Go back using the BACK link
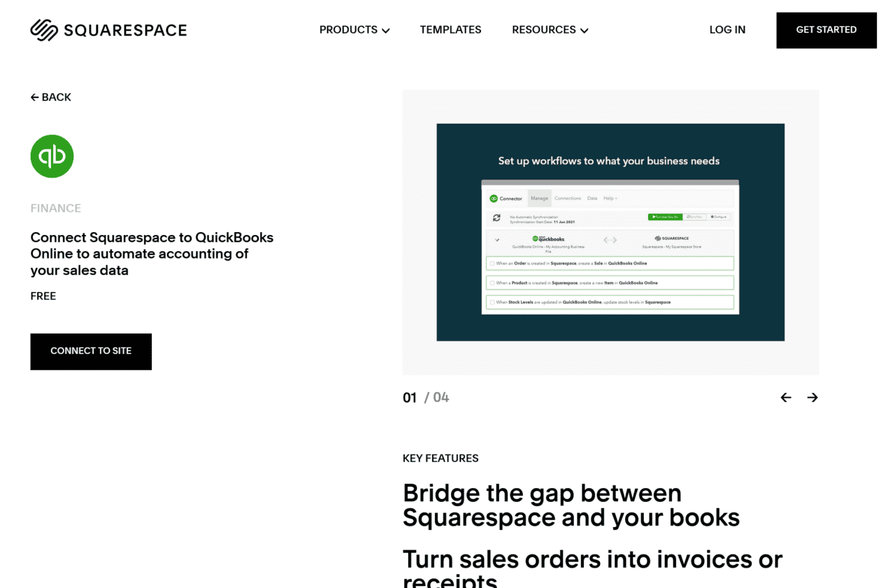The height and width of the screenshot is (588, 895). point(50,97)
